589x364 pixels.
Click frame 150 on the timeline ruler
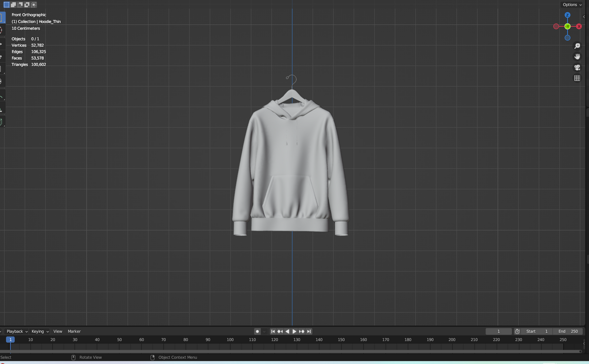click(341, 339)
